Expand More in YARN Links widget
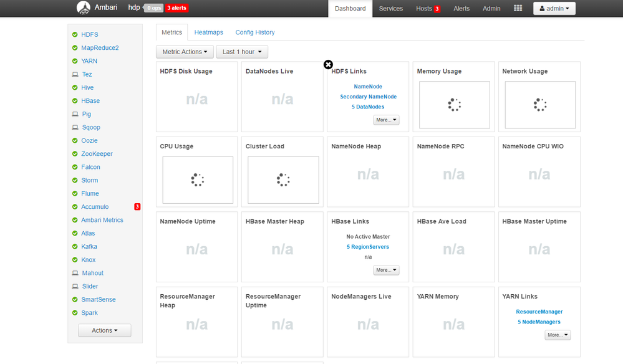The image size is (623, 364). tap(558, 335)
